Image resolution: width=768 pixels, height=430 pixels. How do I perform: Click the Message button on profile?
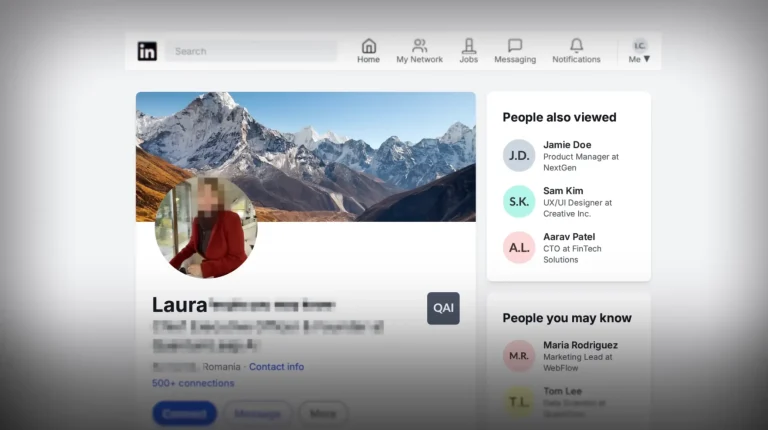(x=257, y=412)
